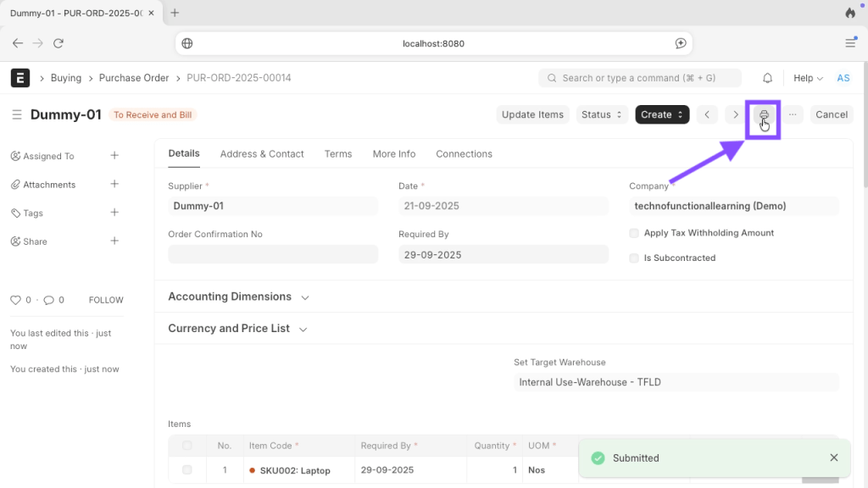Go to the next document arrow
Viewport: 868px width, 488px height.
736,114
